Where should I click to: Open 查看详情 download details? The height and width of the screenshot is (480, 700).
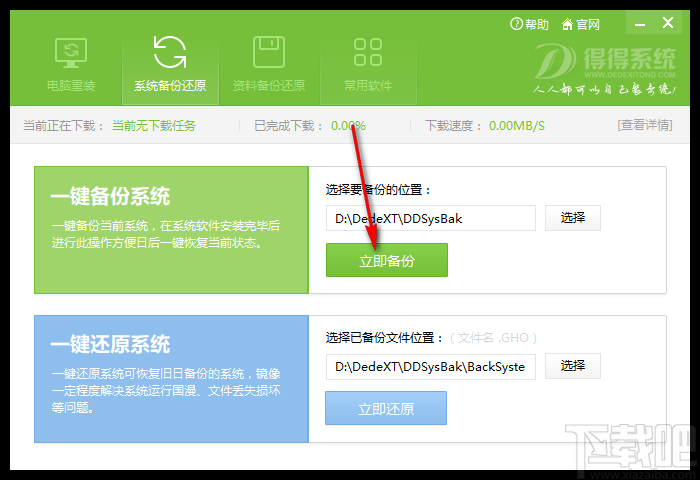(x=645, y=125)
